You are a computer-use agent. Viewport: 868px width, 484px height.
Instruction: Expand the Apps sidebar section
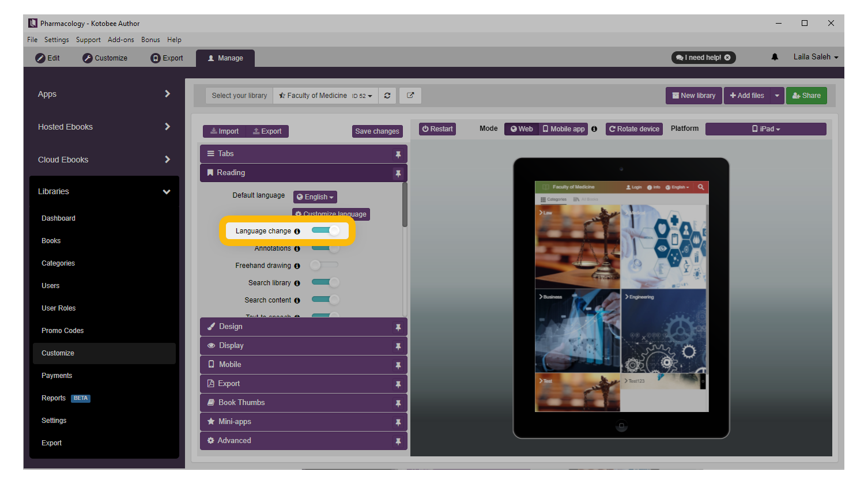pyautogui.click(x=104, y=94)
